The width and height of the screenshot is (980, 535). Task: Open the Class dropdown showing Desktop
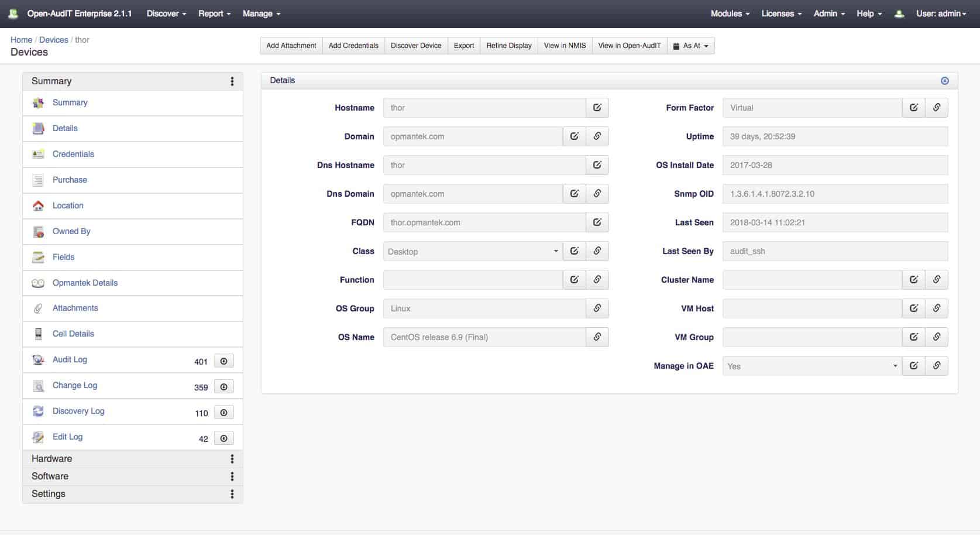click(x=473, y=251)
